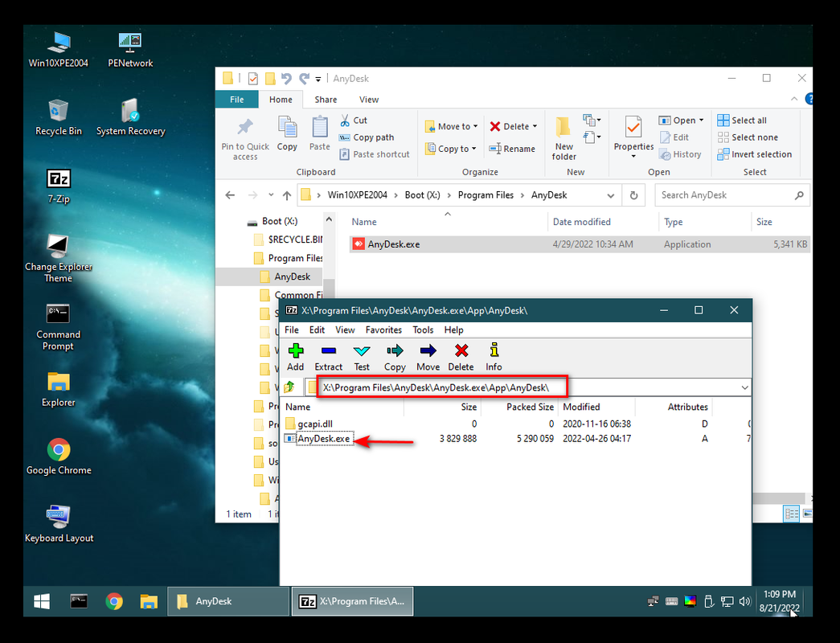Click the Explorer refresh button
This screenshot has width=840, height=643.
click(633, 195)
